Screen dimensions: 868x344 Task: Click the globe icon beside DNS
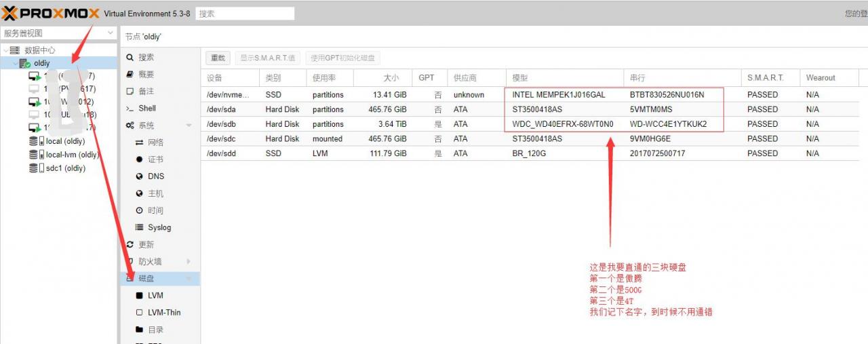click(x=140, y=176)
